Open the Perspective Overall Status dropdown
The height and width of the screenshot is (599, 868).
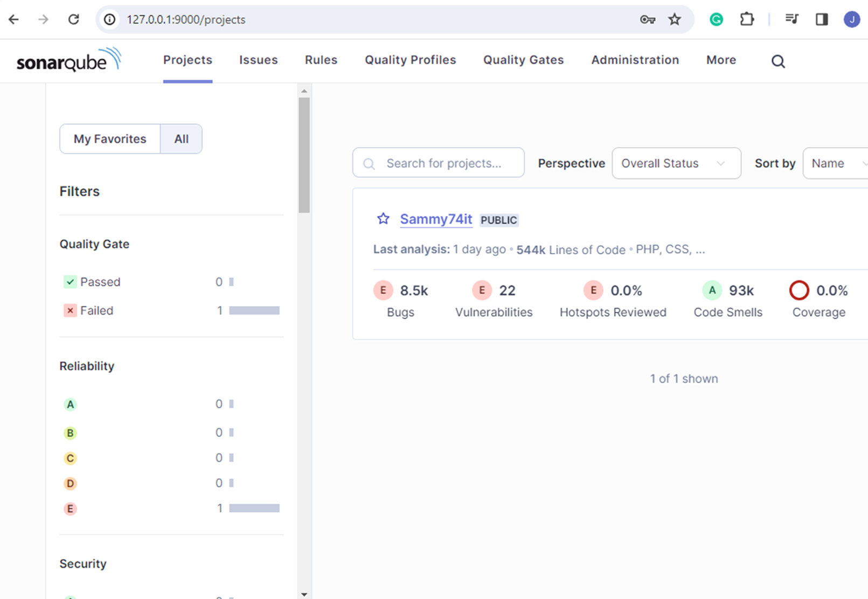pyautogui.click(x=676, y=163)
